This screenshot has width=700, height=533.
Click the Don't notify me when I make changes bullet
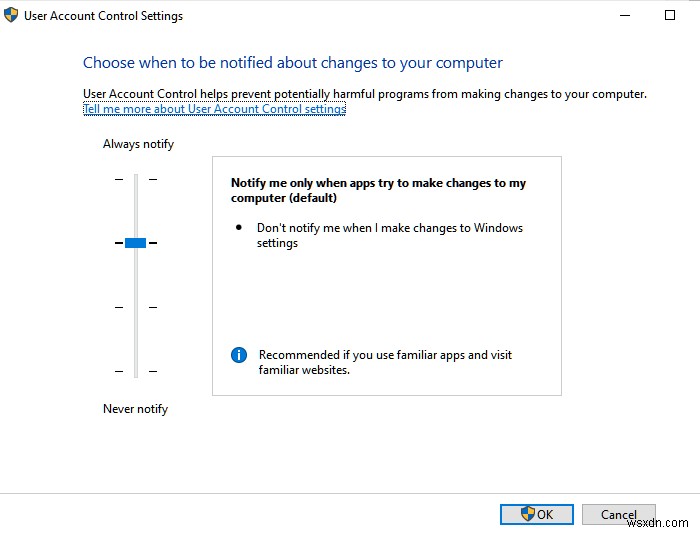[x=390, y=235]
